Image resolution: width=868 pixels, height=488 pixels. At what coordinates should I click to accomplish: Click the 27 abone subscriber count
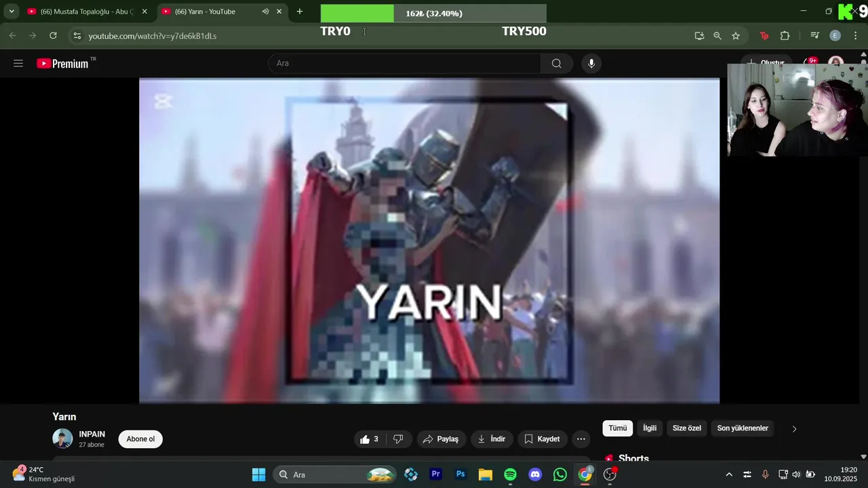92,445
